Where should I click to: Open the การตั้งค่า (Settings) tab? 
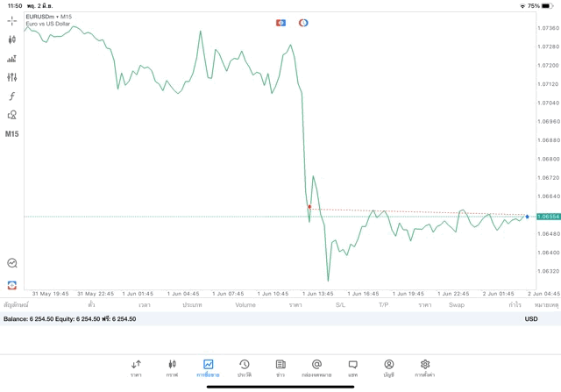click(x=425, y=367)
